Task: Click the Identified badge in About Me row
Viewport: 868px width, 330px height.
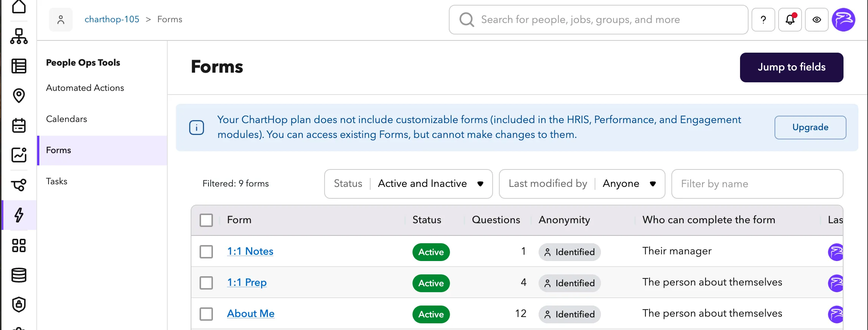Action: [569, 314]
